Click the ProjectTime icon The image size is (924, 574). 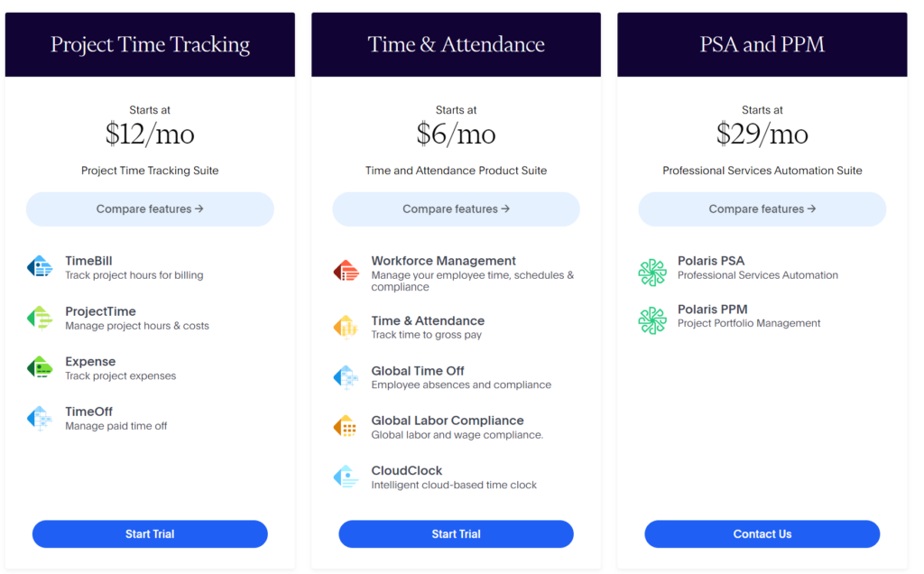[41, 318]
